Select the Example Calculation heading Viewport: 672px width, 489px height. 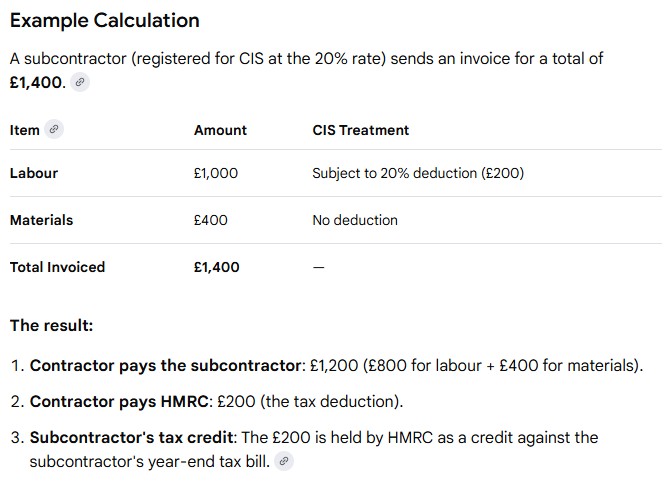[x=105, y=20]
